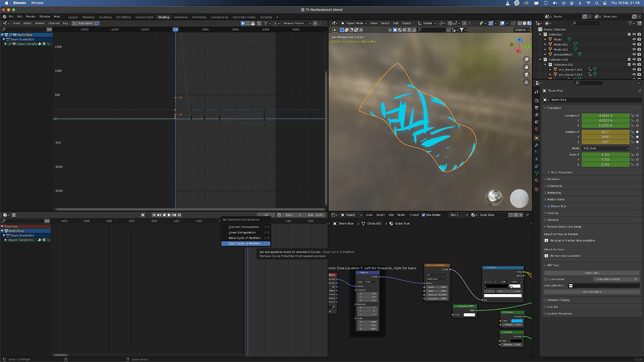Switch perspective/orthographic with the grid gizmo
The width and height of the screenshot is (644, 362).
526,82
